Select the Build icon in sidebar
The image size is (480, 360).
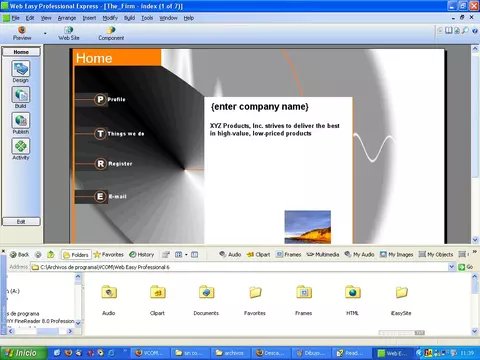click(21, 95)
